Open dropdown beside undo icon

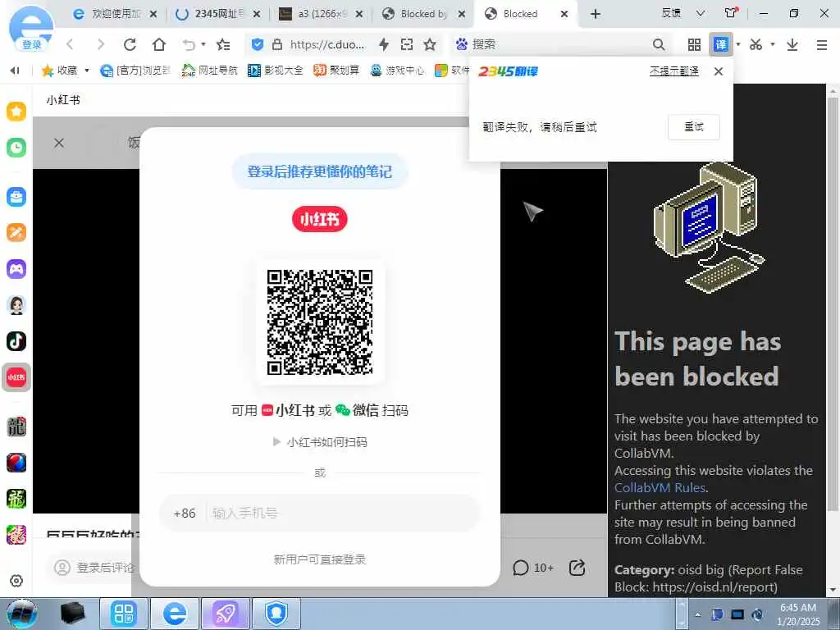click(x=203, y=44)
